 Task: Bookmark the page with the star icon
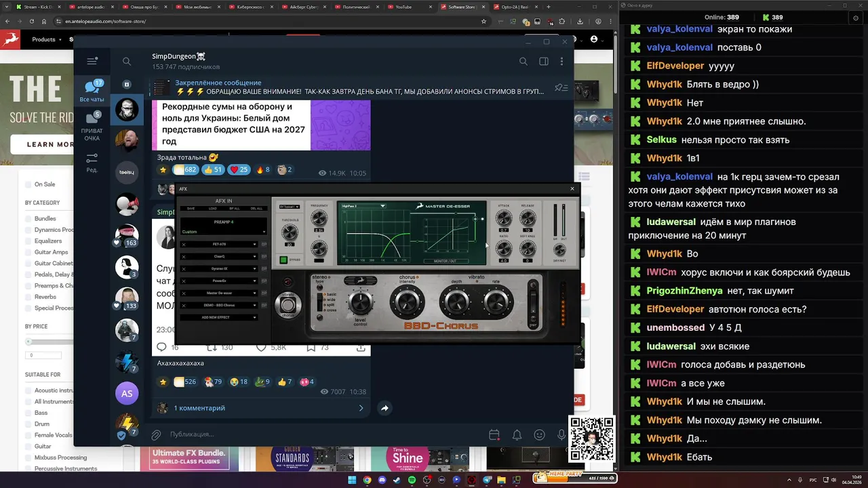click(x=484, y=21)
